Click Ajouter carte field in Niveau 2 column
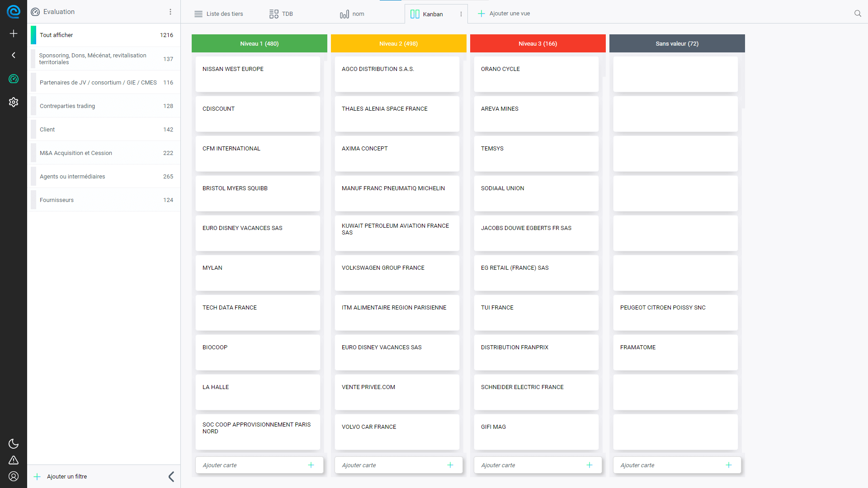The width and height of the screenshot is (868, 488). click(399, 465)
